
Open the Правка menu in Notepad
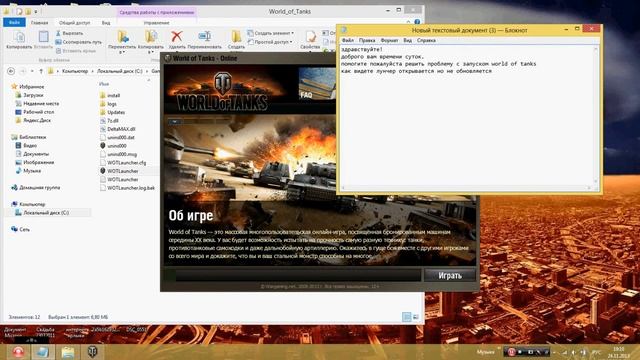pos(367,40)
